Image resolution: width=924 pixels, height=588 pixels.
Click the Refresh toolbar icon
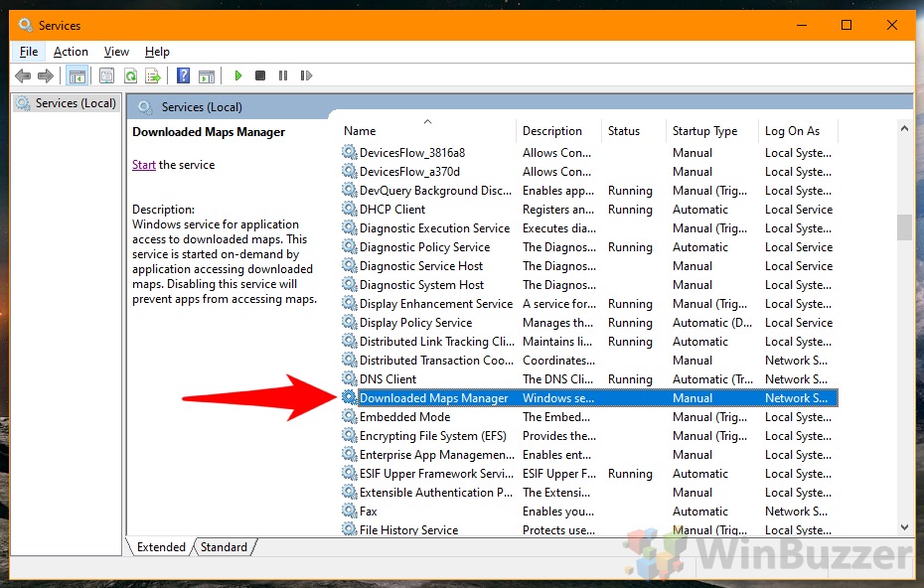pyautogui.click(x=130, y=76)
